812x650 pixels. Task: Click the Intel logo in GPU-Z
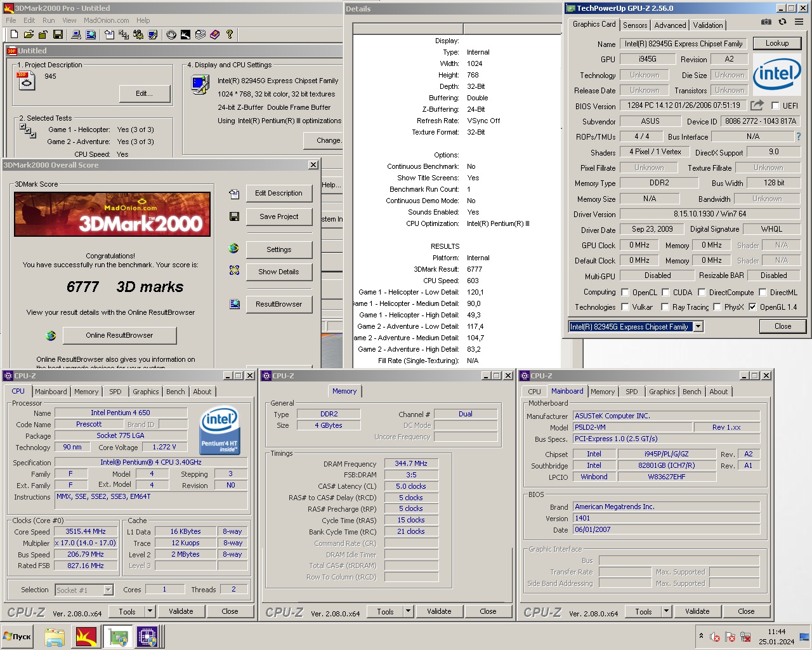pos(777,76)
